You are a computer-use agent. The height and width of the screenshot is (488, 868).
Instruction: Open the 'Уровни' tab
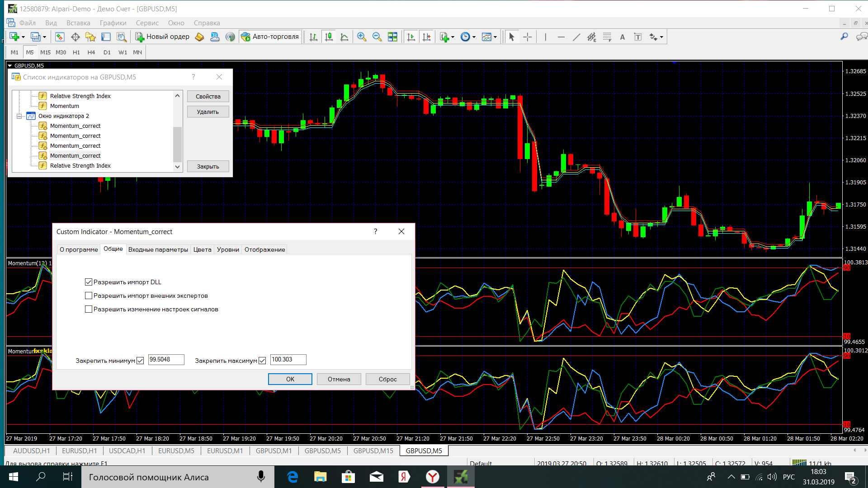tap(228, 249)
